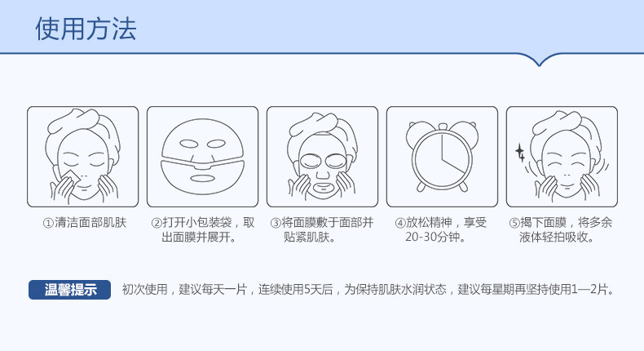Select step ② 打开小包装袋 caption
The height and width of the screenshot is (351, 644).
pos(203,229)
